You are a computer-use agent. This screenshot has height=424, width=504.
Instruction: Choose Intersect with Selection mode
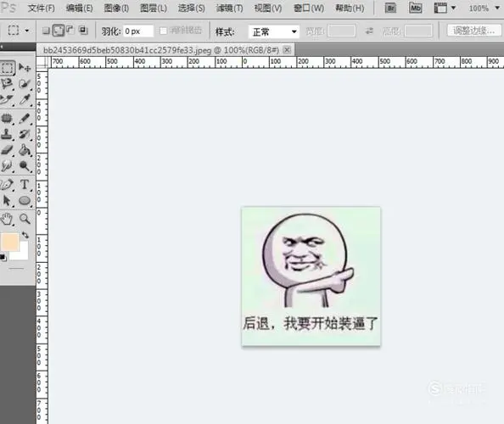83,31
